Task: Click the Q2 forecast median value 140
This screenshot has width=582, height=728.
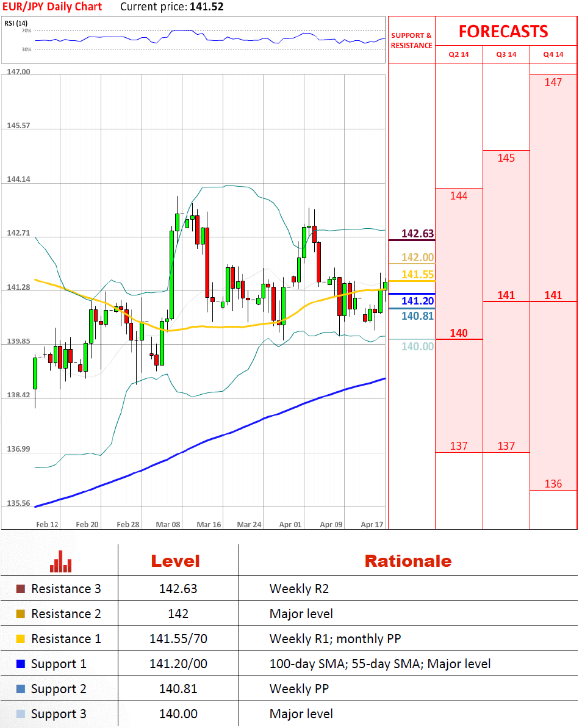Action: tap(459, 333)
